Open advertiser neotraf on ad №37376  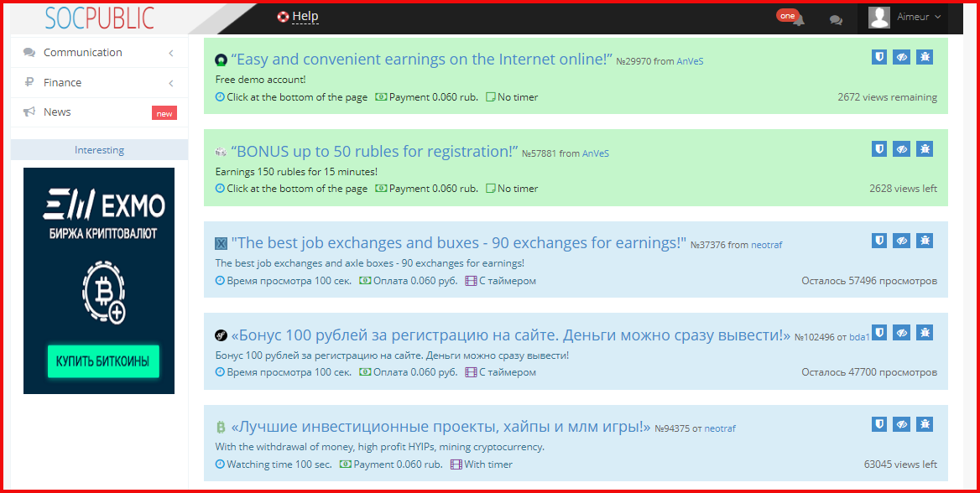tap(766, 245)
